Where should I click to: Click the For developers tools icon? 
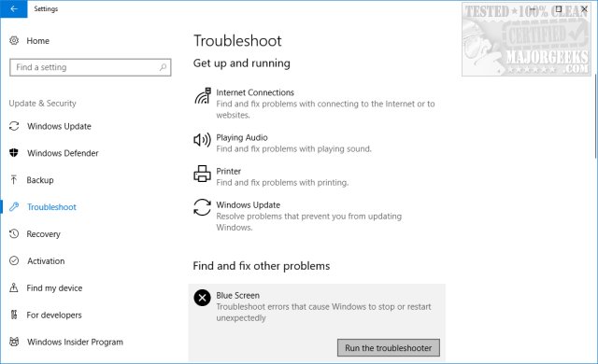[14, 315]
